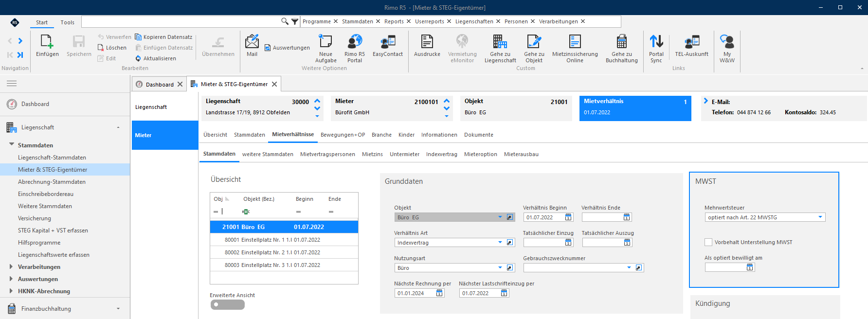Go to Liegenschaft via toolbar icon
This screenshot has width=868, height=319.
500,49
